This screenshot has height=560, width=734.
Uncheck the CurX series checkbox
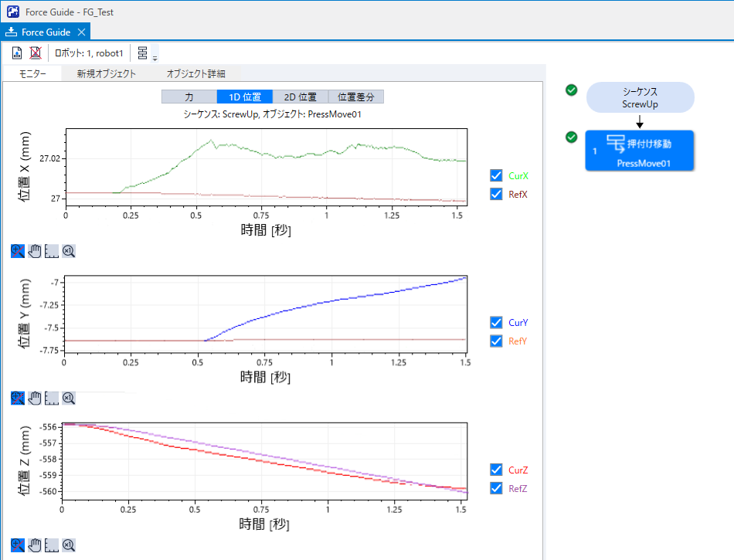[x=496, y=175]
